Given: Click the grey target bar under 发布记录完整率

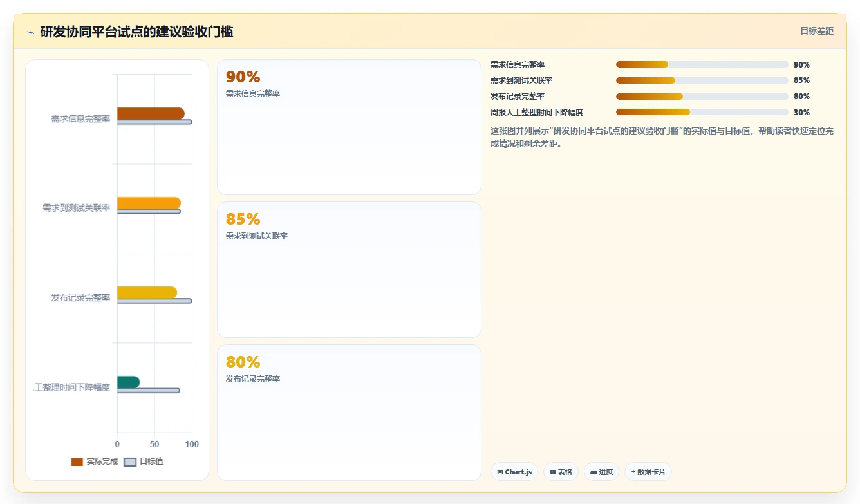Looking at the screenshot, I should [154, 301].
